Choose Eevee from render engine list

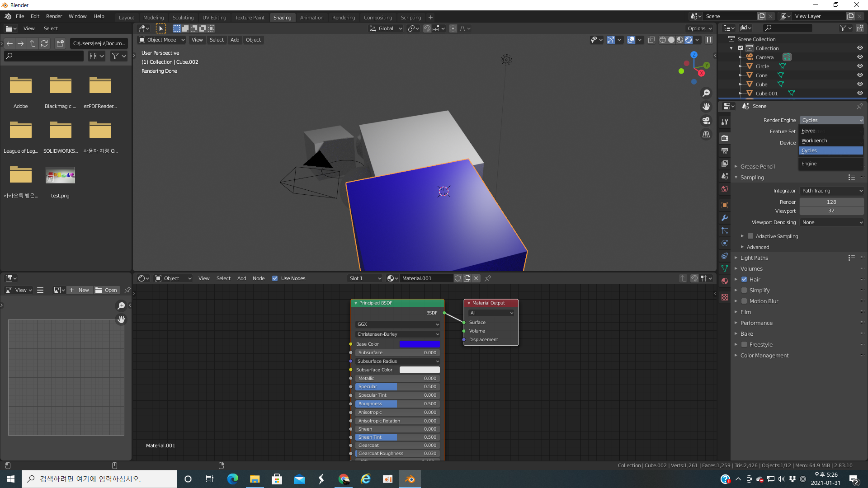tap(809, 131)
